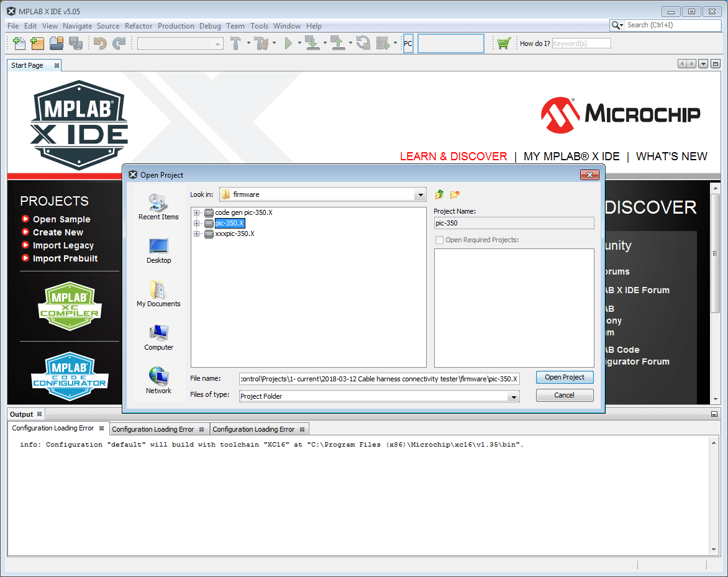Click the Save All toolbar icon
Viewport: 728px width, 577px height.
[x=76, y=43]
